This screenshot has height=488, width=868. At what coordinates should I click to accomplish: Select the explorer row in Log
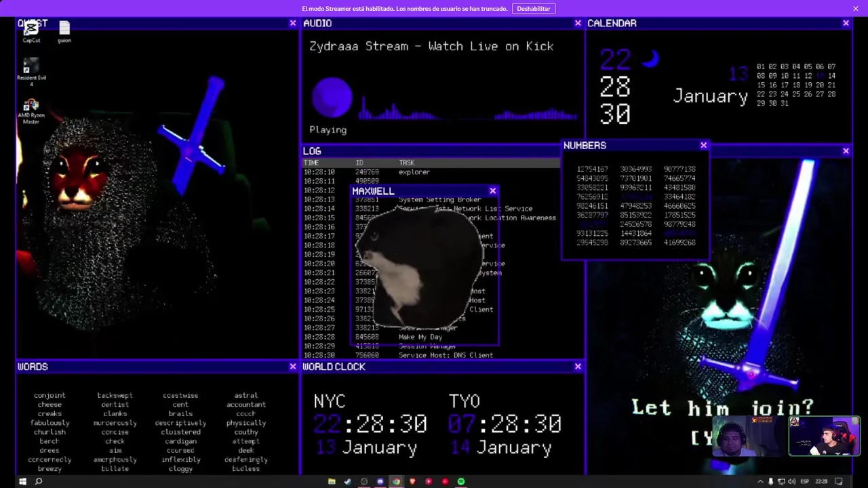pyautogui.click(x=431, y=172)
